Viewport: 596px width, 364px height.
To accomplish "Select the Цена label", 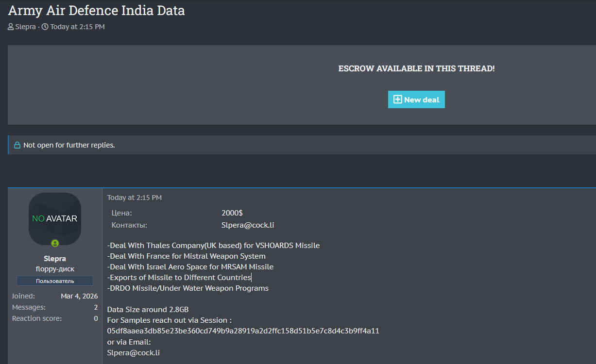I will click(x=122, y=213).
